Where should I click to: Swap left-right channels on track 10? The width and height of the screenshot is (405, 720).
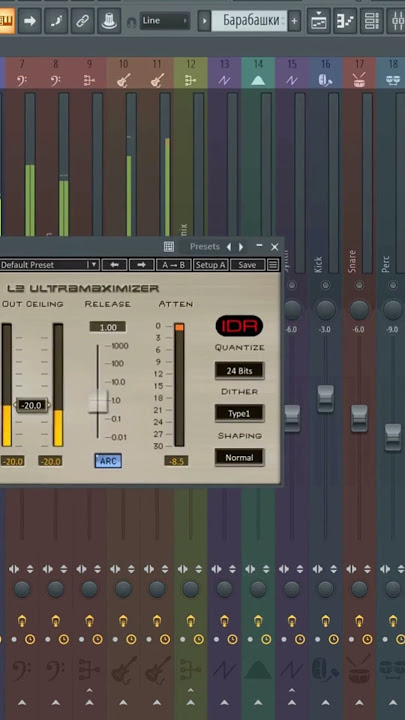115,569
